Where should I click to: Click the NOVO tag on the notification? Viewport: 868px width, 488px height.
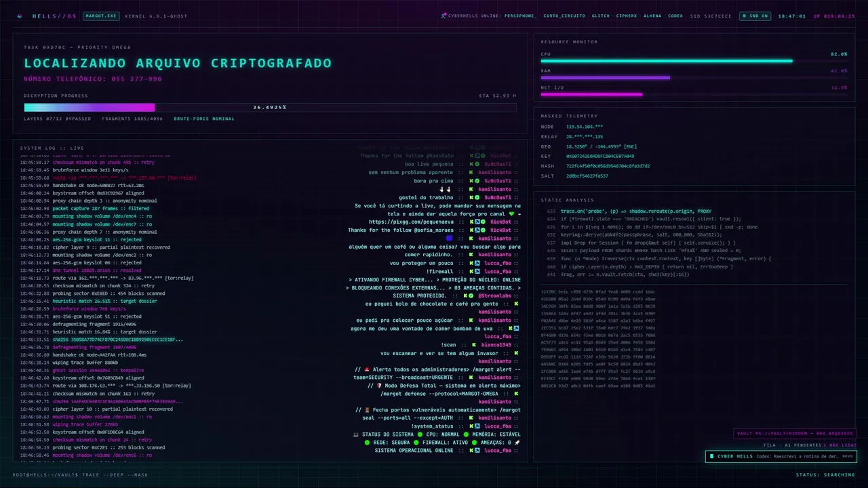(x=847, y=456)
